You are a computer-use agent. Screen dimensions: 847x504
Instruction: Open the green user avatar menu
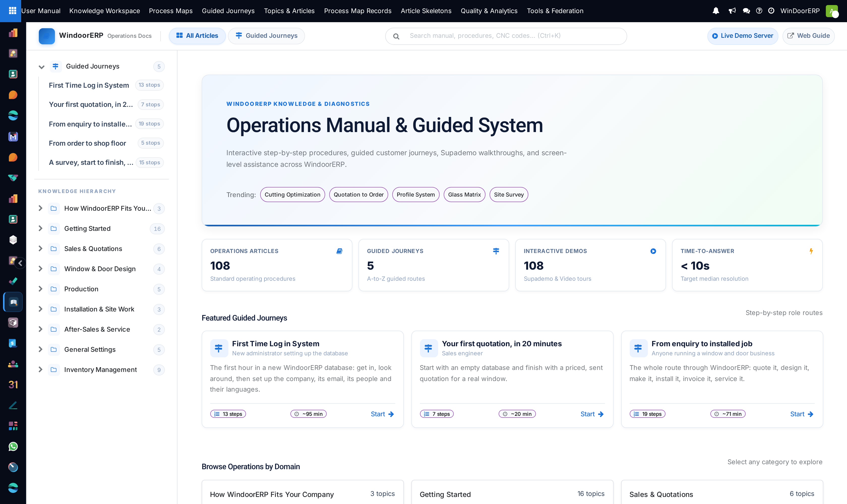click(832, 11)
